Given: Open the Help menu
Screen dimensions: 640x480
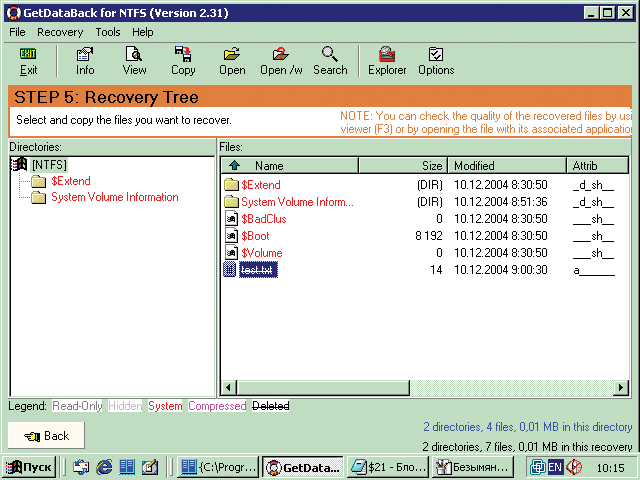Looking at the screenshot, I should click(x=142, y=32).
